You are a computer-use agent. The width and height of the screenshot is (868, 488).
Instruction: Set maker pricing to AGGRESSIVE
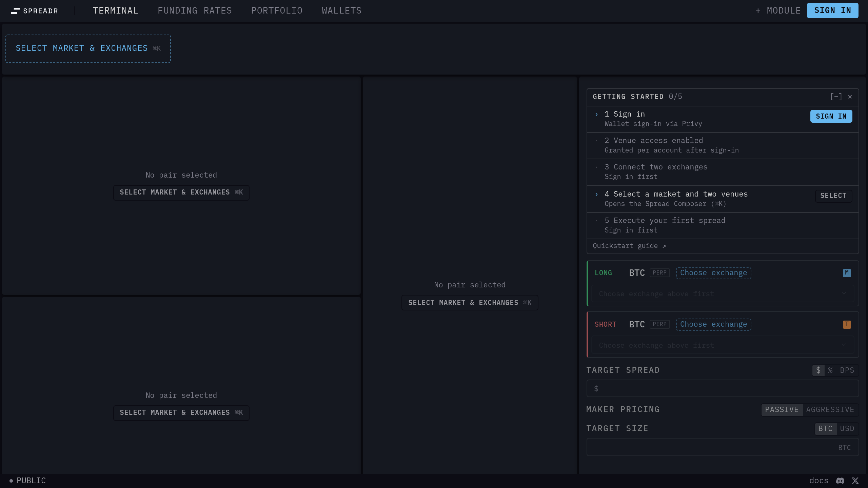(830, 409)
